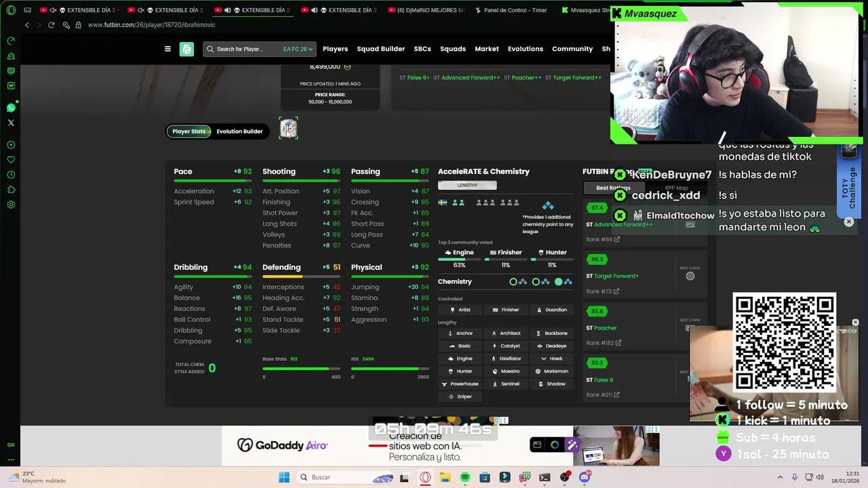Select the full chemistry level radio
The height and width of the screenshot is (488, 868).
click(559, 281)
